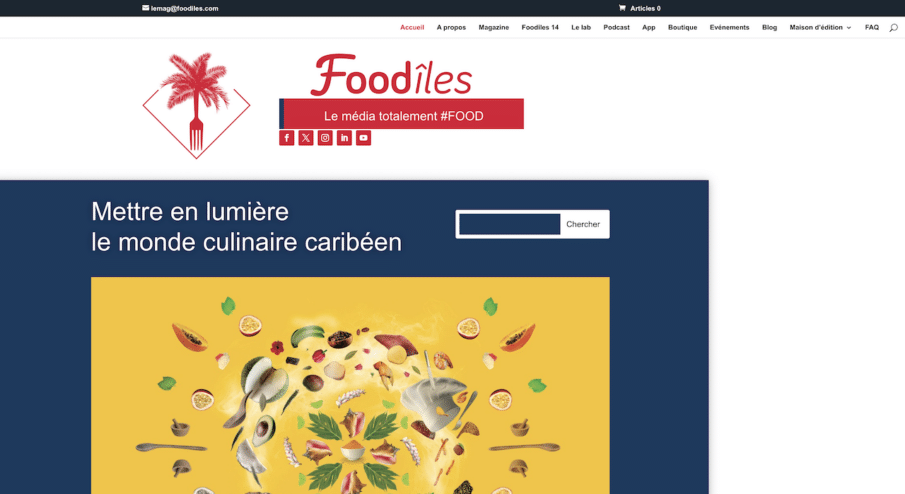Click the palm tree fork logo

tap(196, 106)
